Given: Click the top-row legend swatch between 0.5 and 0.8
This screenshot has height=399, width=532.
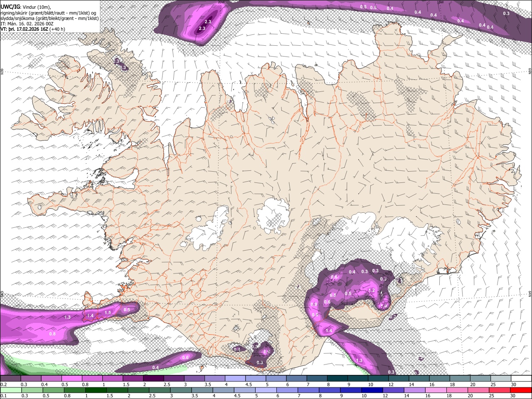Looking at the screenshot, I should (71, 378).
